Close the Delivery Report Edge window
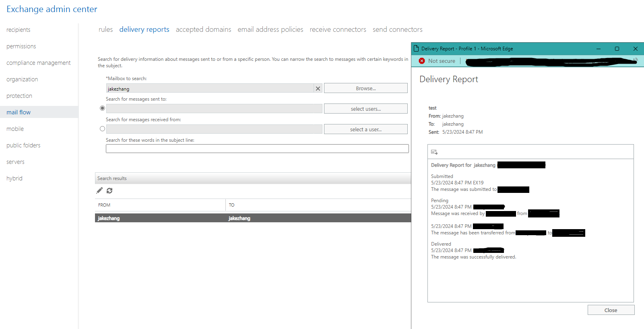This screenshot has height=329, width=644. click(x=636, y=49)
